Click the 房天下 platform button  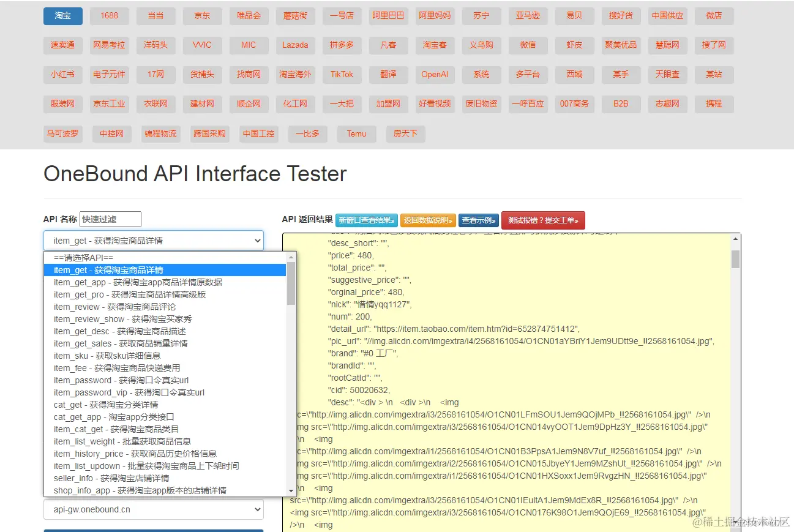coord(405,134)
